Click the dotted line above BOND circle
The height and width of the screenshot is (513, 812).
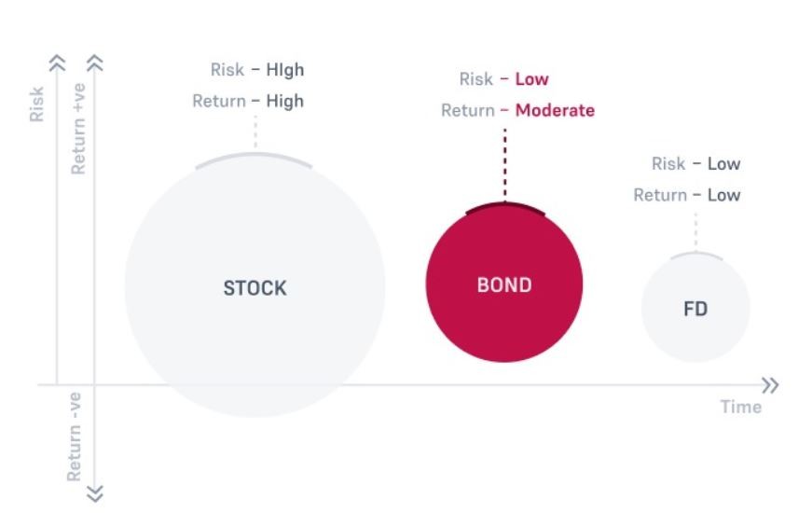point(505,164)
